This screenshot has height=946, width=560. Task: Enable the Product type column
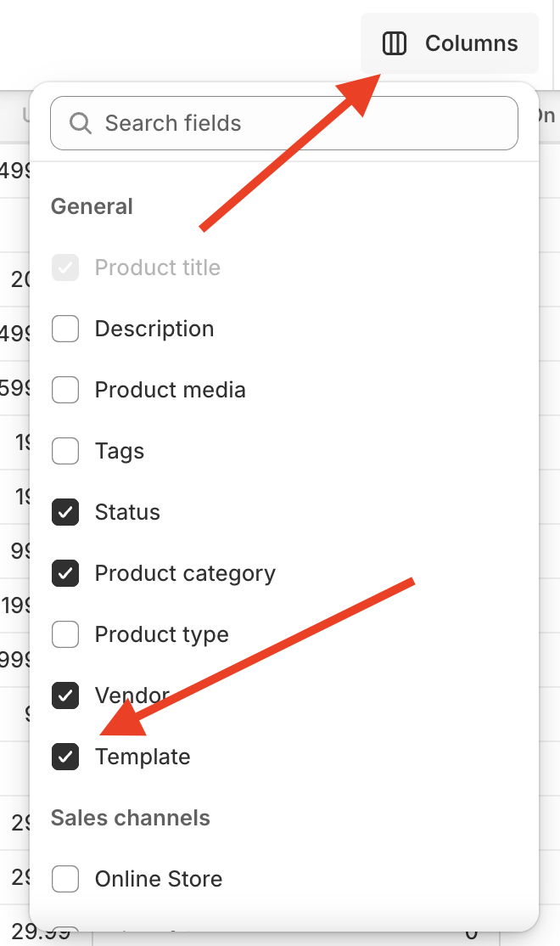coord(65,634)
